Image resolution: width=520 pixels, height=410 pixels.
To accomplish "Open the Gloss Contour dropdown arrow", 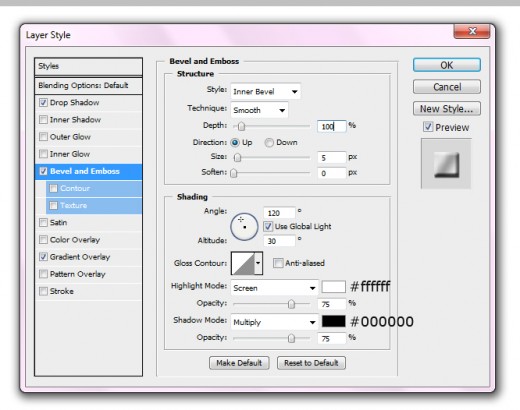I will [x=259, y=263].
